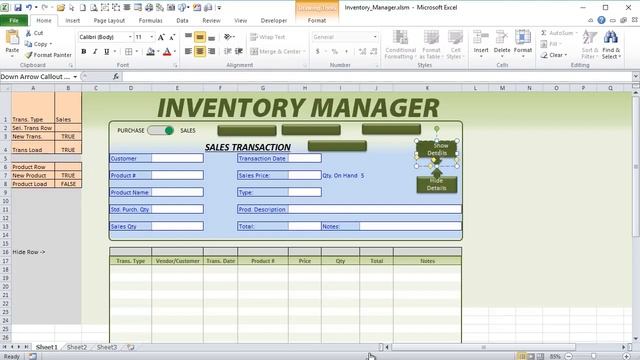Click the AutoSum icon
The width and height of the screenshot is (640, 360).
pyautogui.click(x=544, y=33)
